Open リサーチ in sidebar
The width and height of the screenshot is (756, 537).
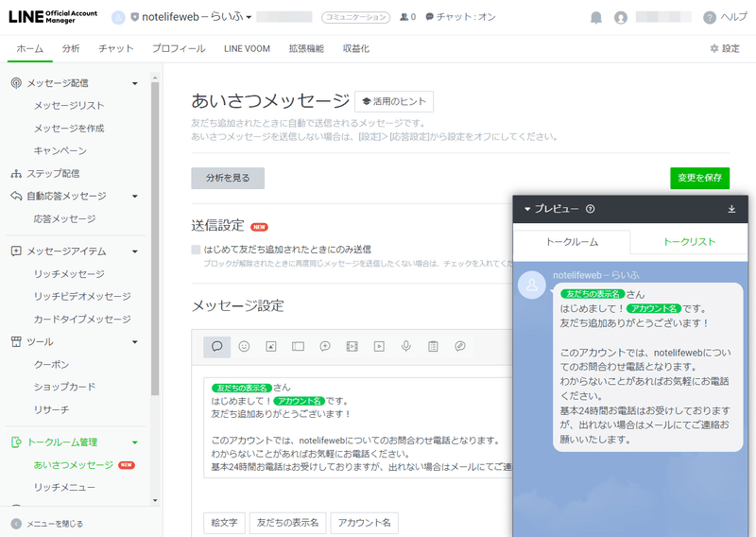[x=52, y=409]
